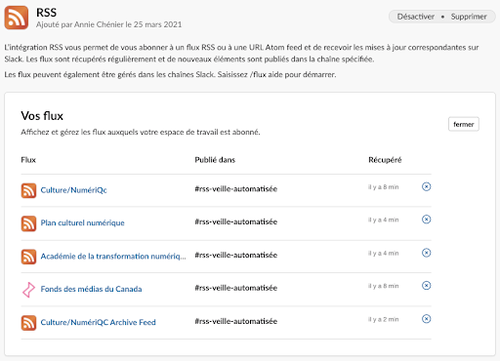Remove the Académie de la transformation feed

426,253
